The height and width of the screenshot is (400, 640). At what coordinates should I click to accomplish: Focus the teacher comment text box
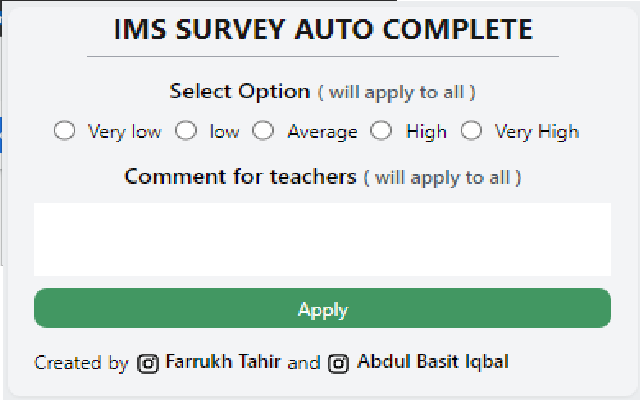[x=322, y=240]
